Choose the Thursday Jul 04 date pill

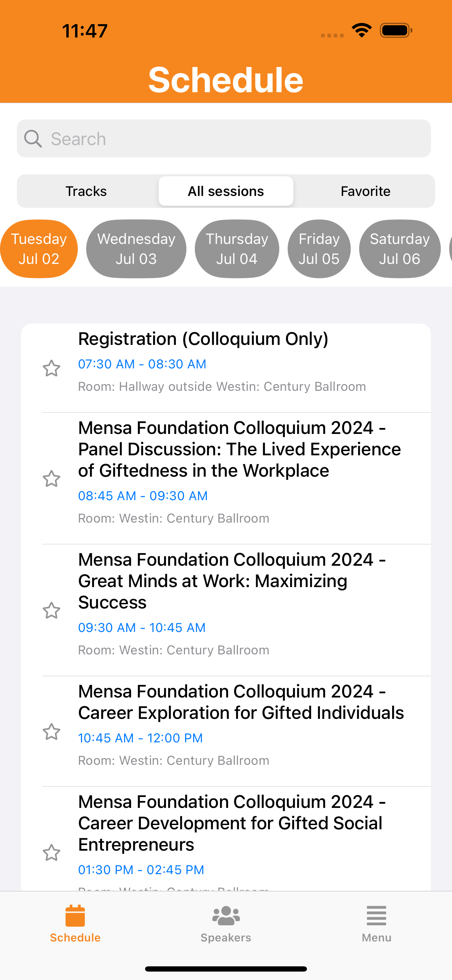[x=237, y=249]
